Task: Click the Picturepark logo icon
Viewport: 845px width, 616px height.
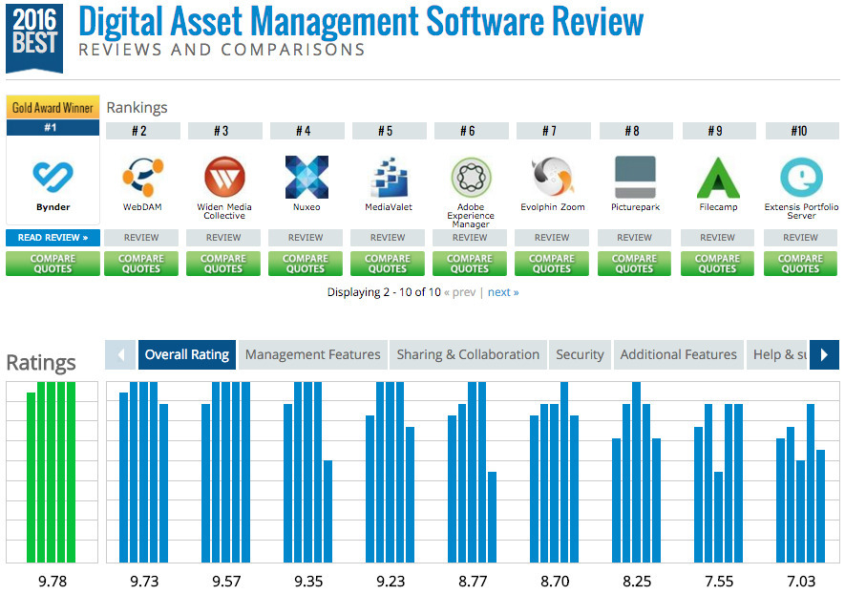Action: pyautogui.click(x=635, y=177)
